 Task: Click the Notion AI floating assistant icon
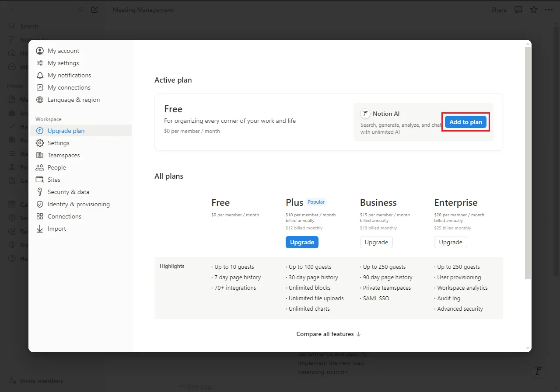(539, 371)
